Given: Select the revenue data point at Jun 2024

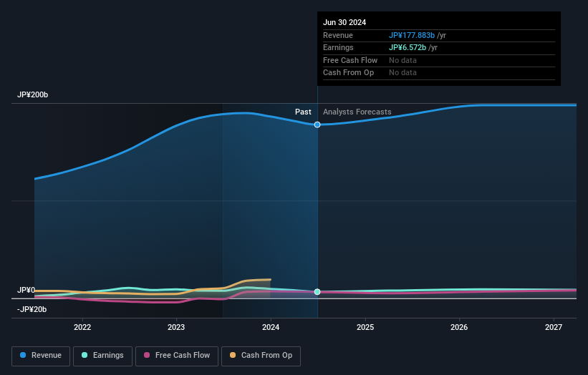Looking at the screenshot, I should (x=317, y=125).
